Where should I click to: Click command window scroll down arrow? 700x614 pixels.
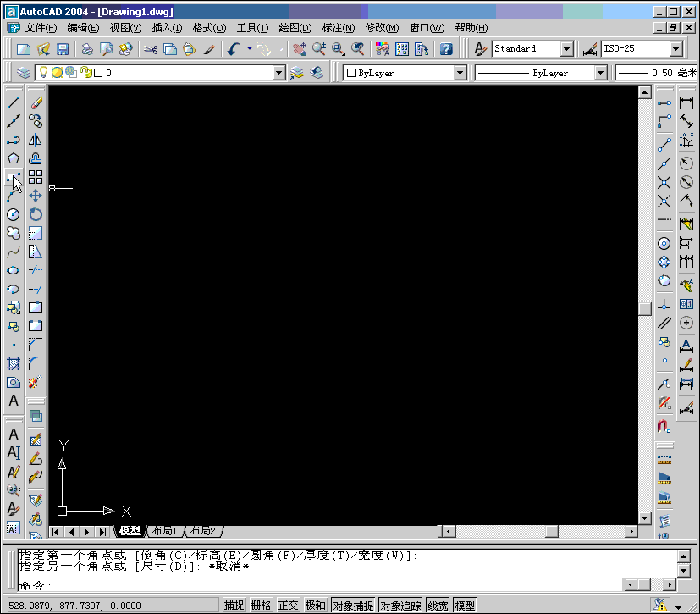pos(684,570)
